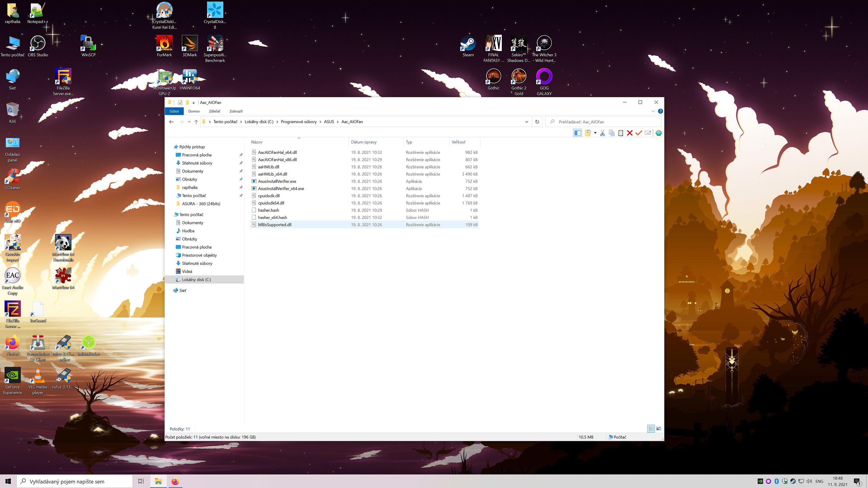Click the Back arrow in Explorer
The width and height of the screenshot is (868, 488).
click(x=171, y=122)
